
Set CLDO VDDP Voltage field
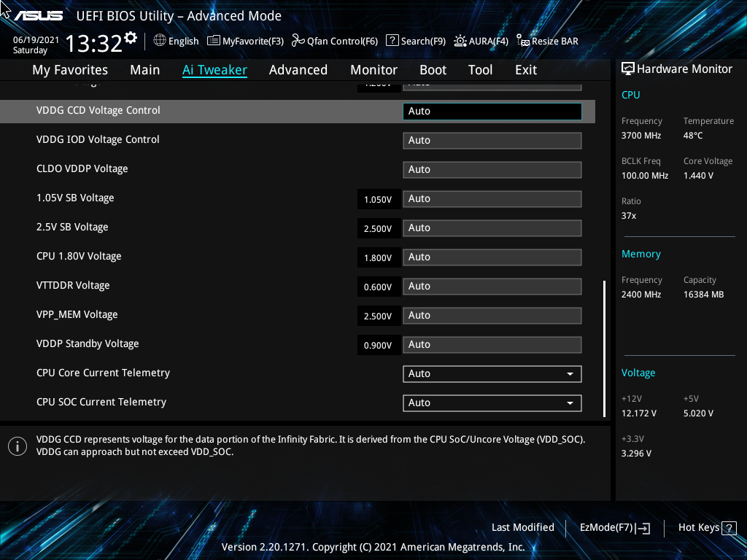492,169
